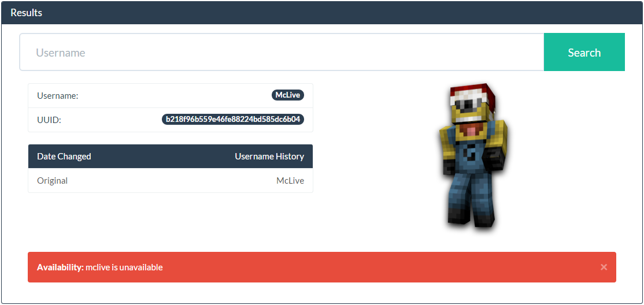This screenshot has height=305, width=644.
Task: Click the 'UUID:' label
Action: (x=49, y=120)
